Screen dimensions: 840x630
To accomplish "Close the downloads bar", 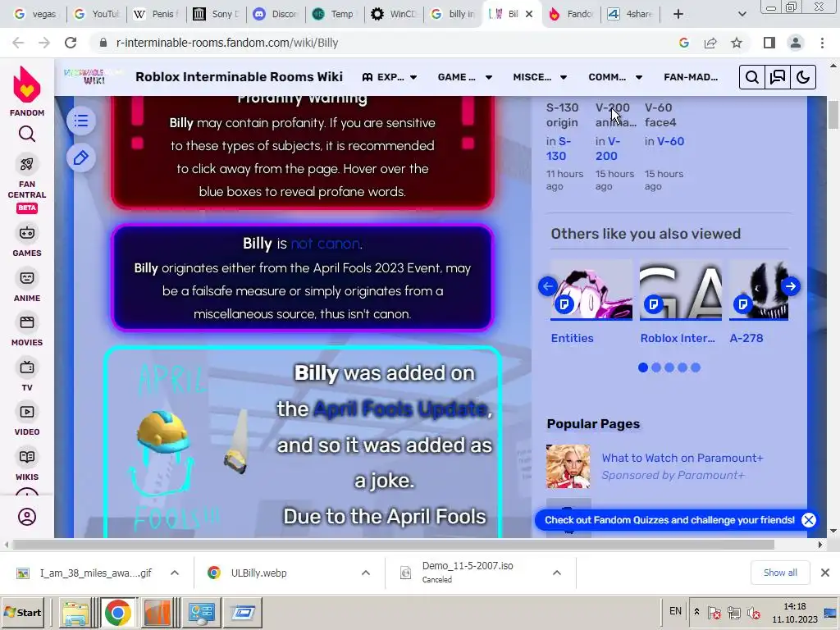I will pos(825,573).
